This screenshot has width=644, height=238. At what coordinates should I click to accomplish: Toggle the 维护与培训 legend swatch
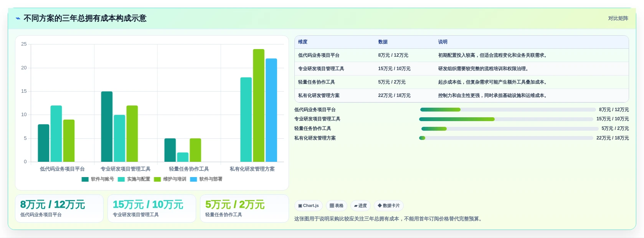(157, 179)
